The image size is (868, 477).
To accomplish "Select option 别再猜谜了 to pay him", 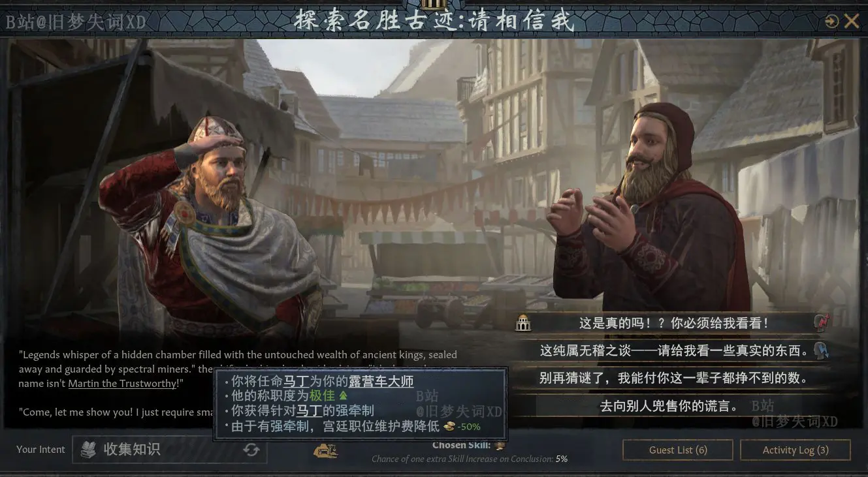I will 673,378.
